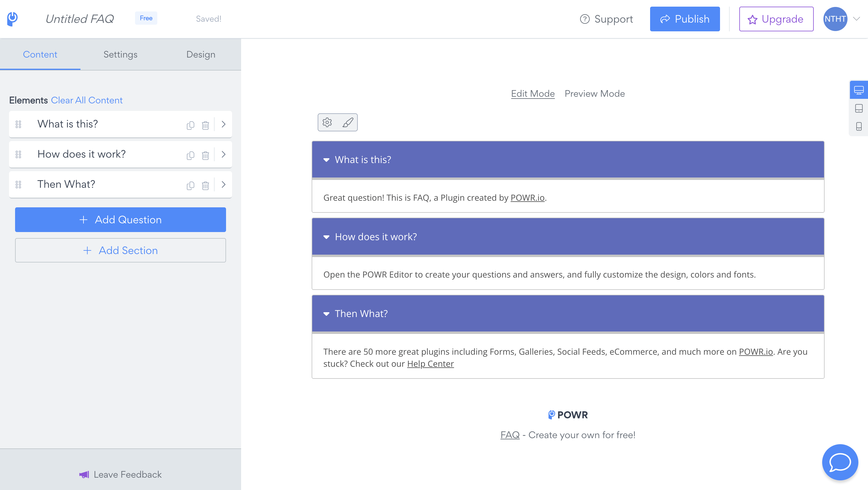Switch to mobile preview device
This screenshot has height=490, width=868.
tap(859, 126)
